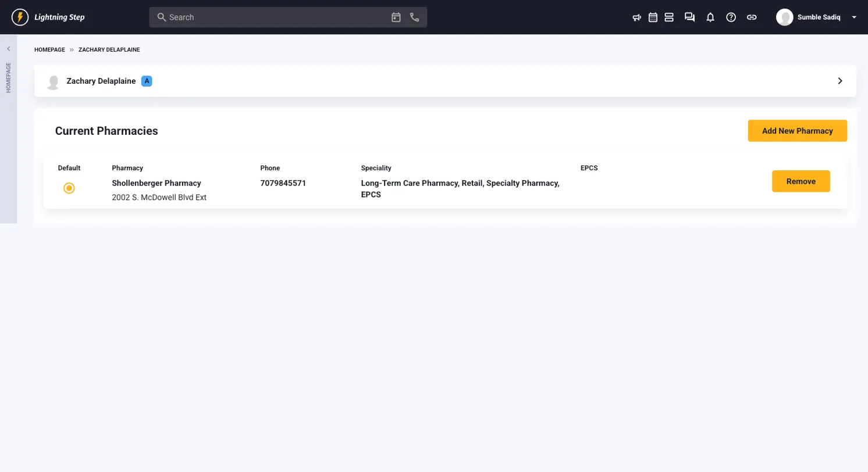Screen dimensions: 868x472
Task: Click the chain link icon
Action: tap(752, 17)
